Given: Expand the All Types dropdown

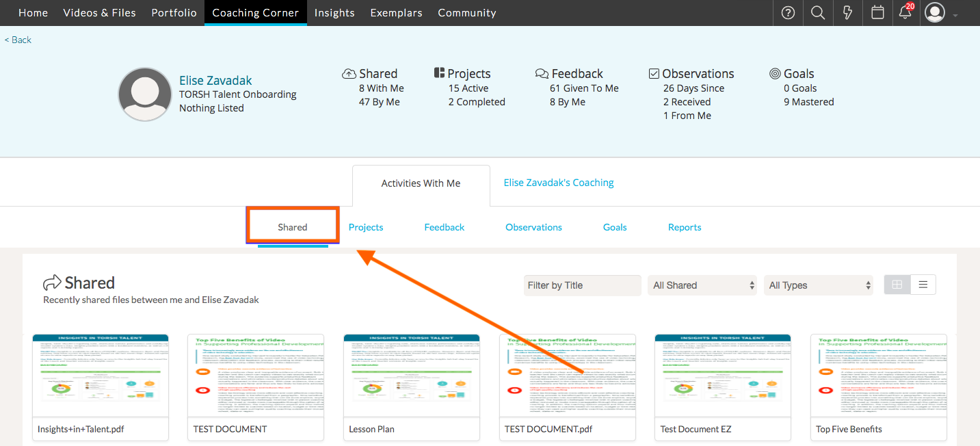Looking at the screenshot, I should point(819,285).
